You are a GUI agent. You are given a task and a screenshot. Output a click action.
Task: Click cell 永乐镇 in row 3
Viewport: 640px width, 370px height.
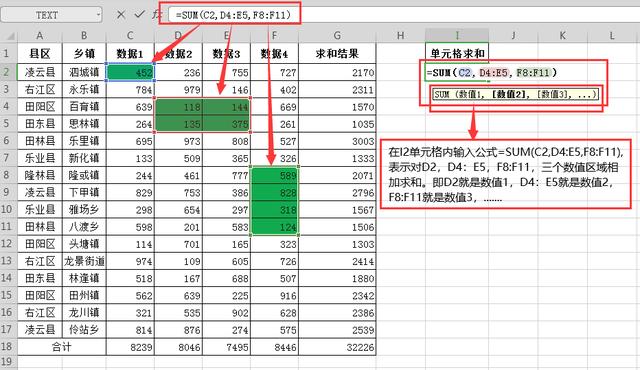(84, 89)
